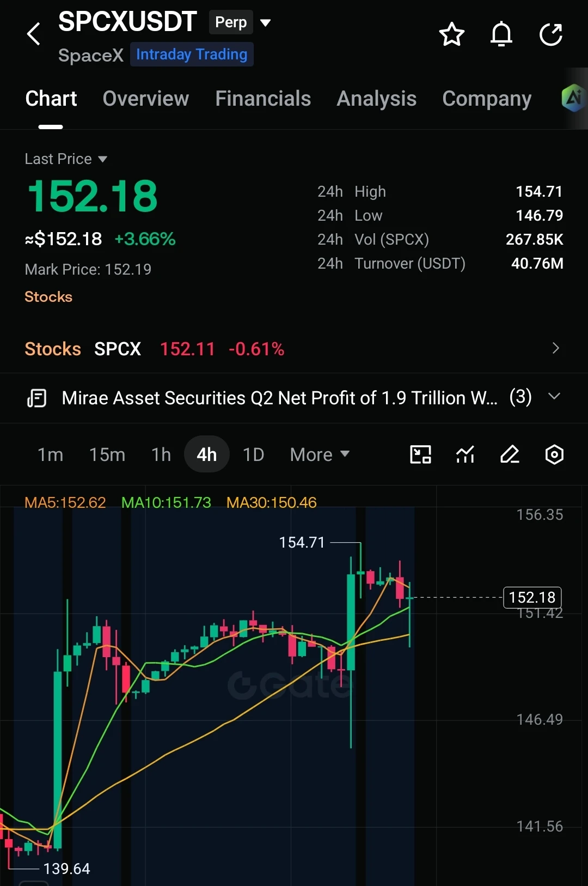
Task: Open the Analysis tab
Action: tap(377, 99)
